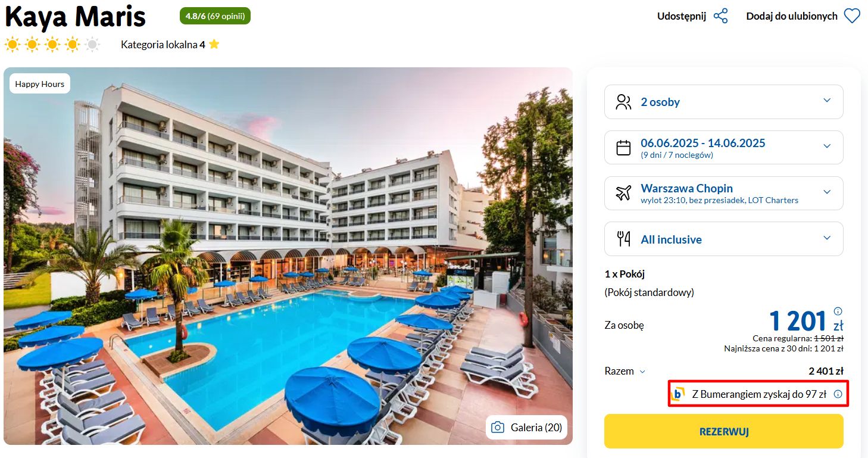Viewport: 868px width, 458px height.
Task: Click the airplane icon in the Warszawa Chopin field
Action: point(623,193)
